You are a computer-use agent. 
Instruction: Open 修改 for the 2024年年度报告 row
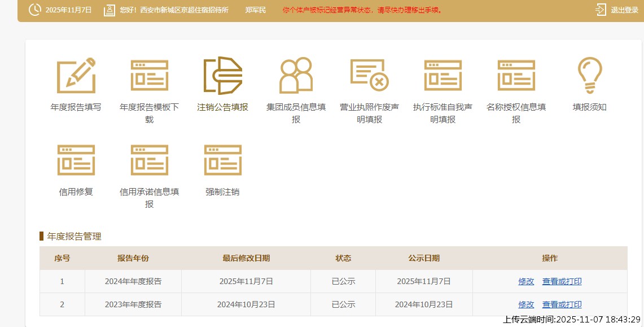pos(525,281)
